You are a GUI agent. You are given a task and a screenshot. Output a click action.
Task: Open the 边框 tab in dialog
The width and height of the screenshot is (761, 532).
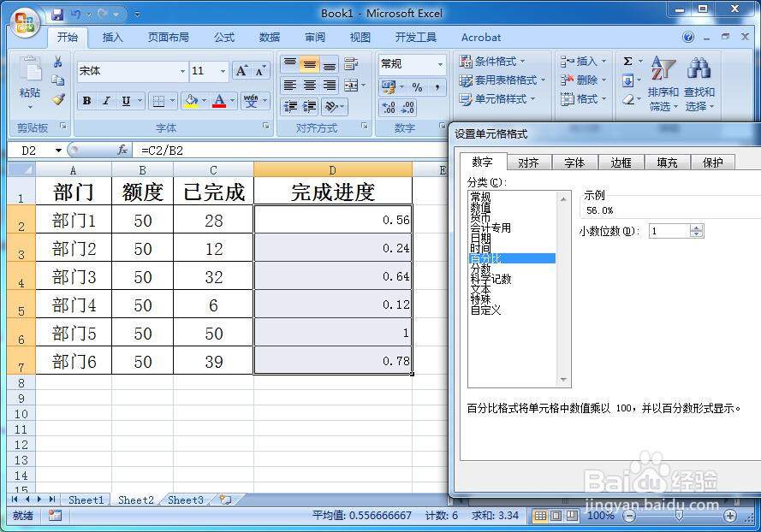point(620,162)
